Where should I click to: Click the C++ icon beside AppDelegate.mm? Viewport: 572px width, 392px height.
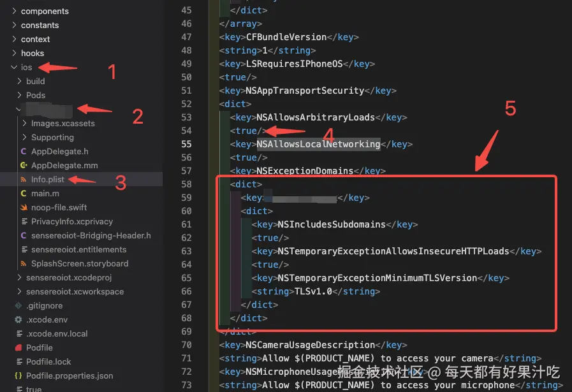tap(24, 165)
